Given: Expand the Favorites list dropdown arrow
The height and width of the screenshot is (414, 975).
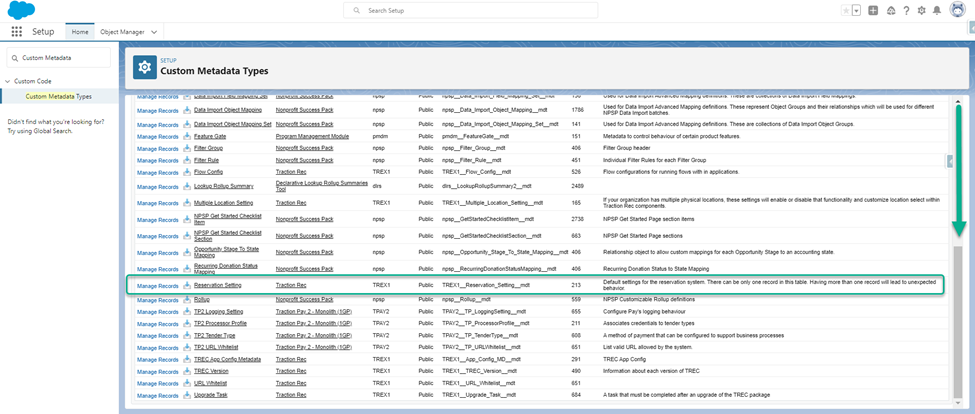Looking at the screenshot, I should click(x=857, y=10).
